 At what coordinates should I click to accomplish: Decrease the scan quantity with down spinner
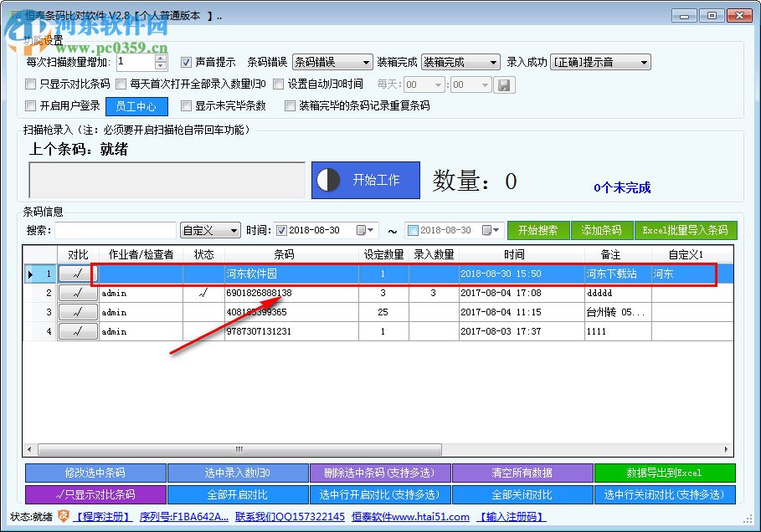point(161,66)
